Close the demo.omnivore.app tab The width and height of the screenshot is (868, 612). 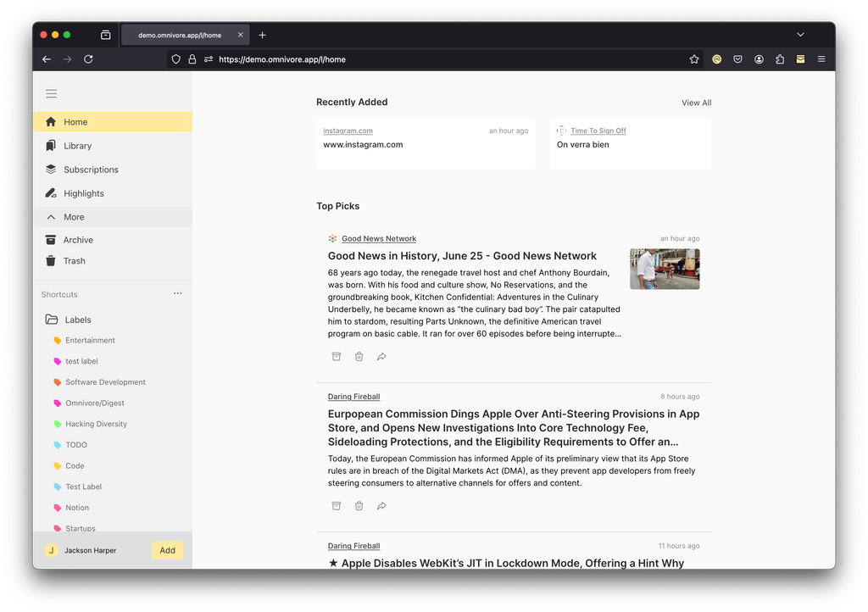[x=240, y=35]
